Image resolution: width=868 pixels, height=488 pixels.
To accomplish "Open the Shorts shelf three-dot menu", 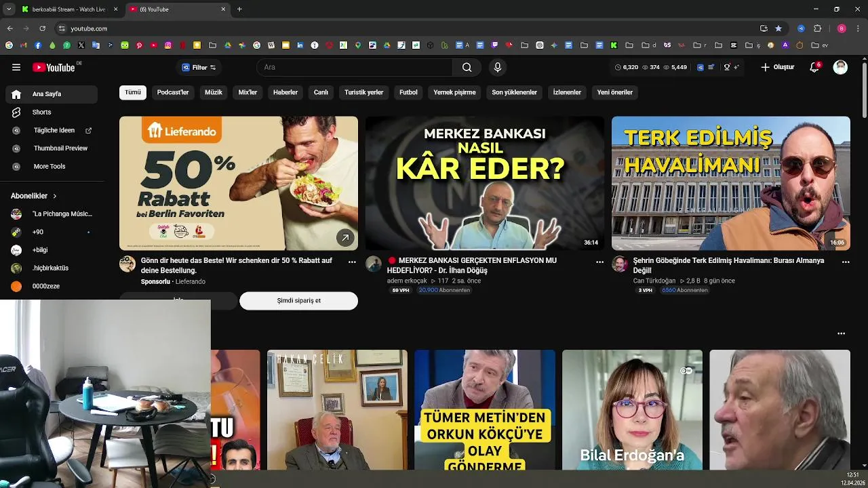I will tap(842, 333).
